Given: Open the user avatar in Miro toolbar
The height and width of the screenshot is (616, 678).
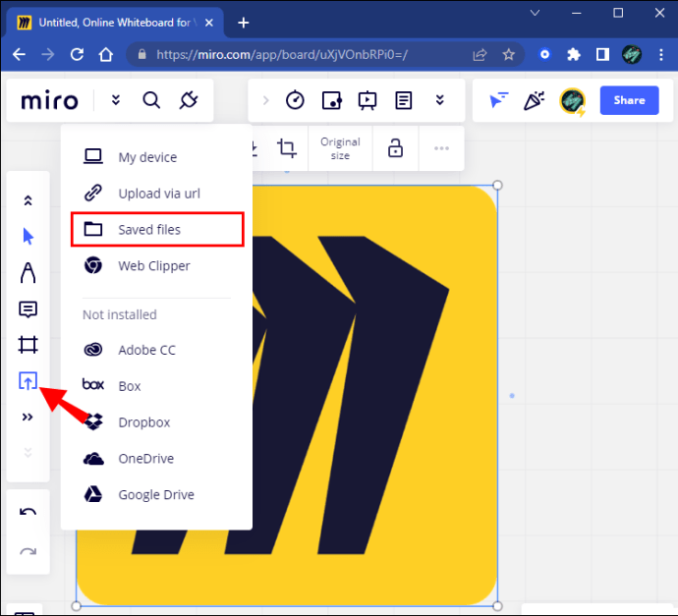Looking at the screenshot, I should click(572, 101).
